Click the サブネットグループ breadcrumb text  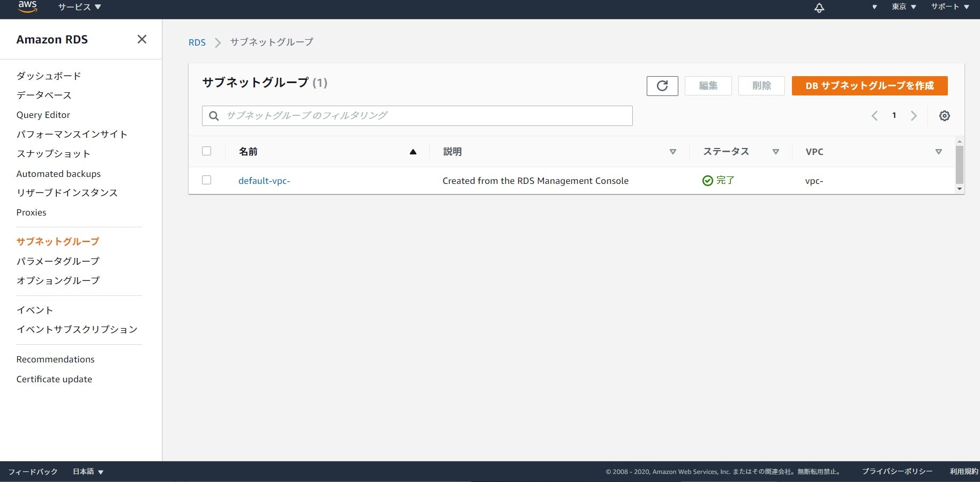[272, 42]
